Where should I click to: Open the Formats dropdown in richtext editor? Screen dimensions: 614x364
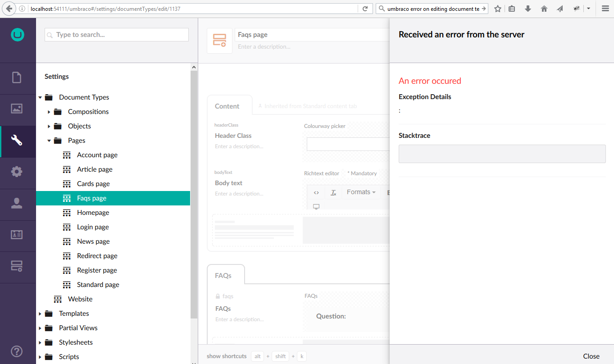[361, 192]
